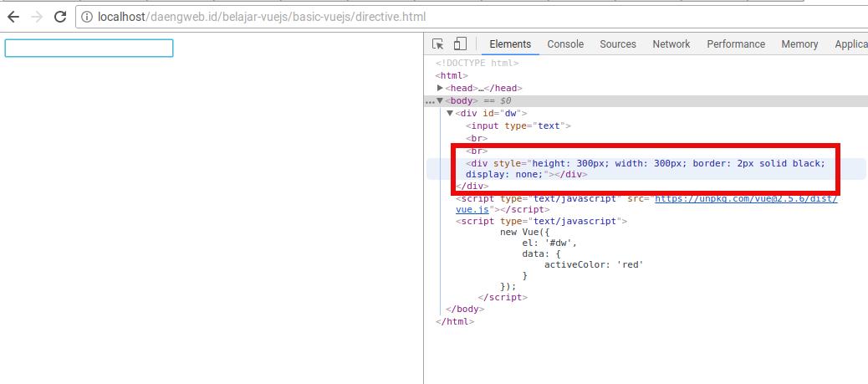The image size is (868, 384).
Task: Focus the text input on the page
Action: (x=89, y=49)
